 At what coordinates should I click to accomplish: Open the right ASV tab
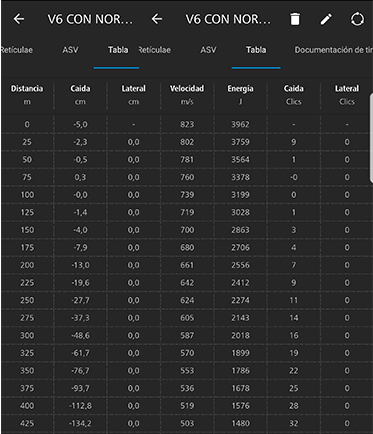tap(208, 50)
